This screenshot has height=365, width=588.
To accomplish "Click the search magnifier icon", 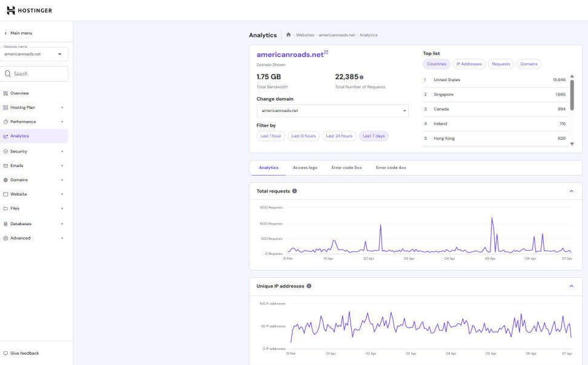I will tap(7, 74).
